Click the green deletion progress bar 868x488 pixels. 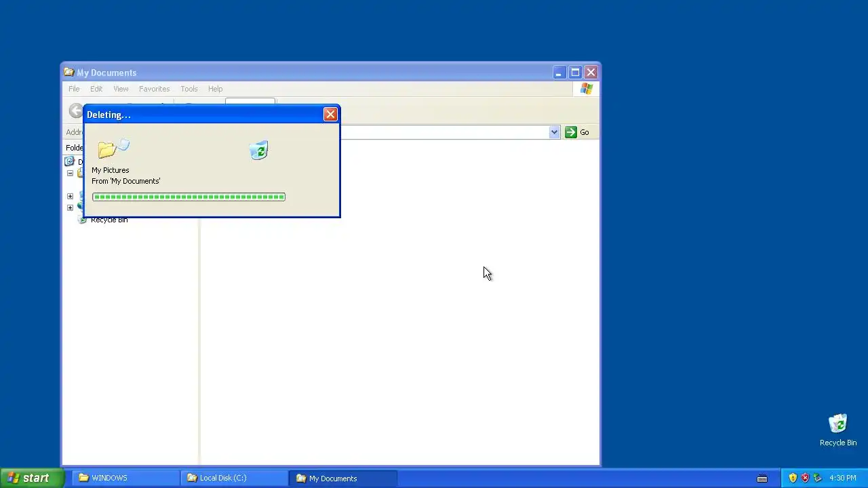click(x=189, y=197)
